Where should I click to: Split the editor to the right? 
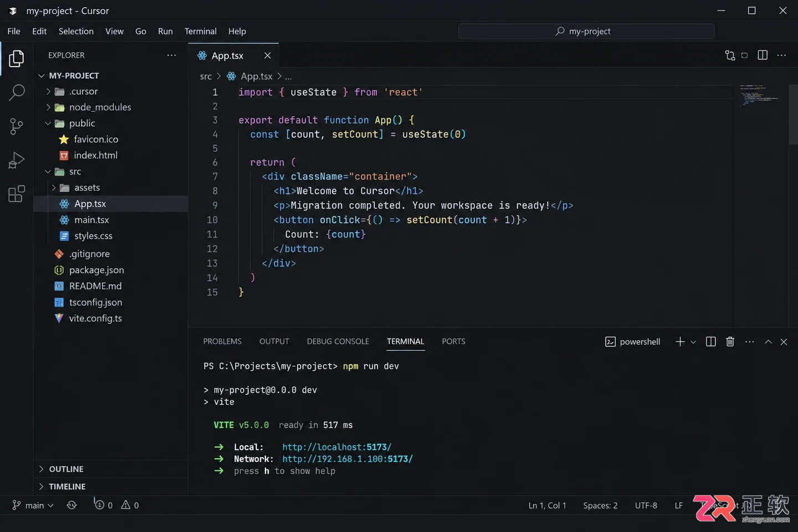pyautogui.click(x=763, y=55)
